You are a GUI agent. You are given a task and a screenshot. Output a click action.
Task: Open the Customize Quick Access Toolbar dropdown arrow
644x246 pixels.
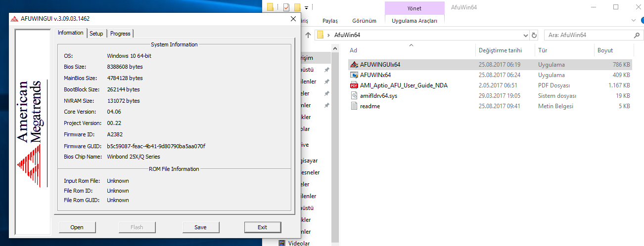(x=307, y=8)
